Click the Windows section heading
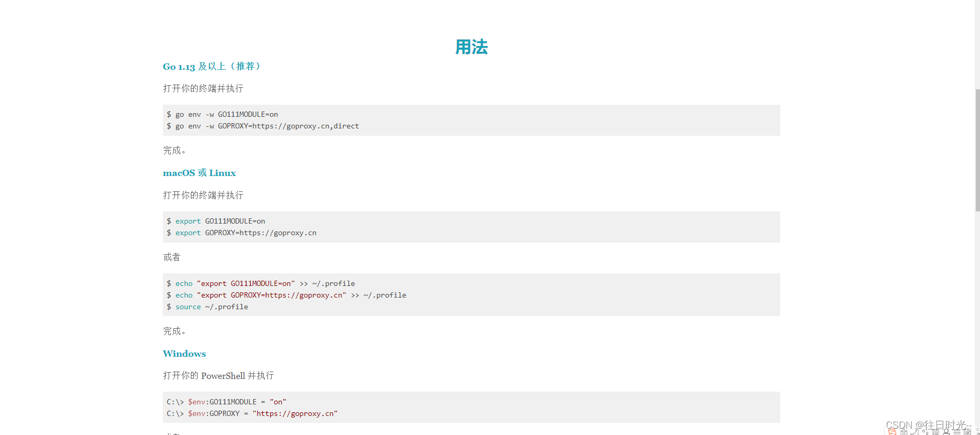Viewport: 980px width, 435px height. coord(184,354)
